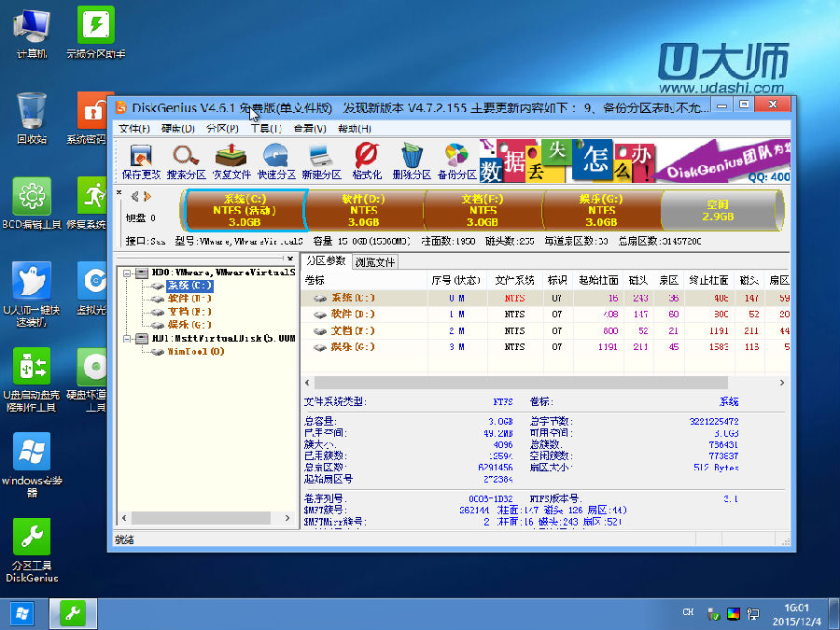Viewport: 840px width, 630px height.
Task: Click the partition table horizontal scrollbar
Action: point(521,383)
